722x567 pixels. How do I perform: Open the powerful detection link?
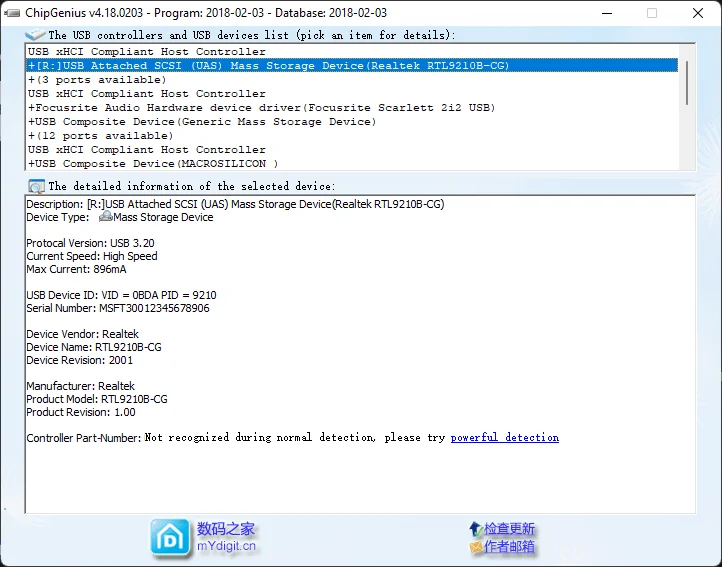tap(505, 437)
